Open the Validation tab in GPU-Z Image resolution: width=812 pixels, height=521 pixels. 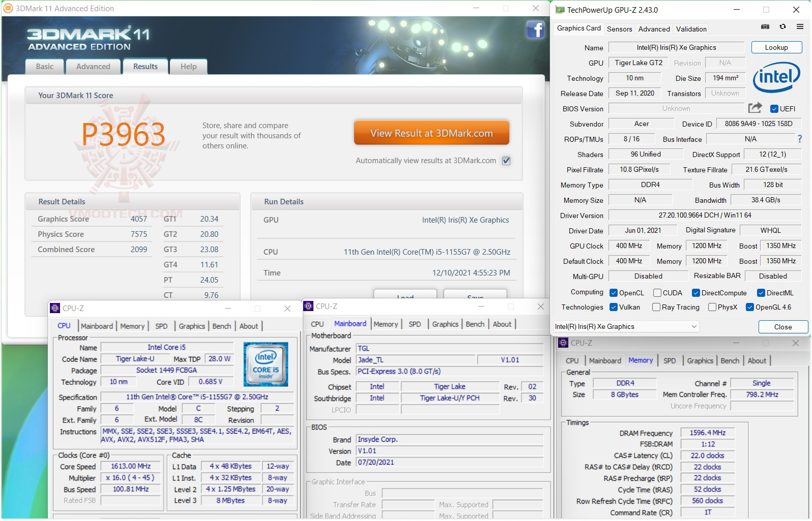[691, 29]
